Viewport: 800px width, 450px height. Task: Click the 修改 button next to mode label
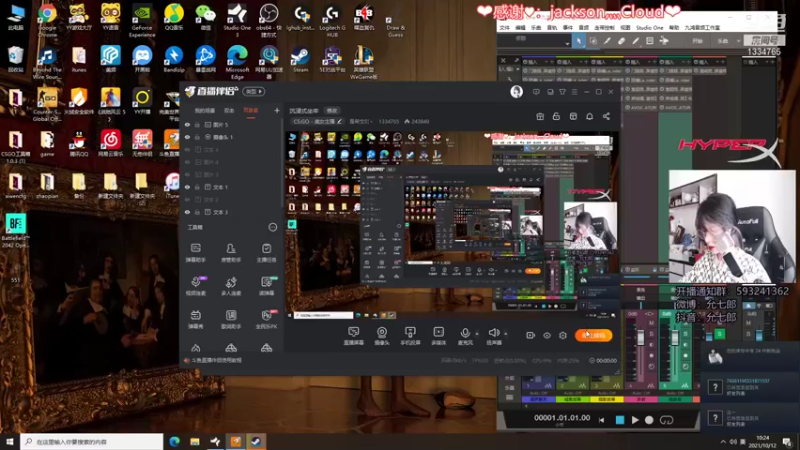pos(332,110)
